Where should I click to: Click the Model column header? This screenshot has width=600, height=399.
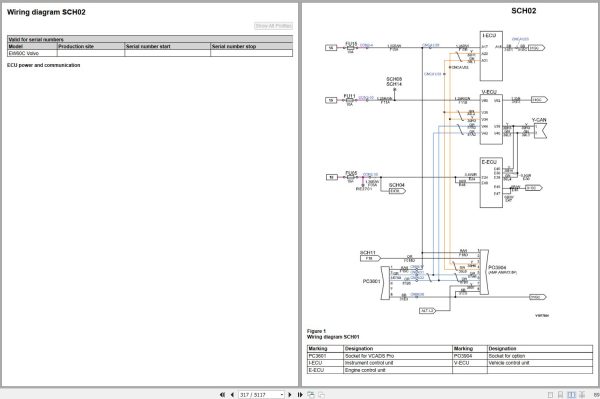point(32,46)
